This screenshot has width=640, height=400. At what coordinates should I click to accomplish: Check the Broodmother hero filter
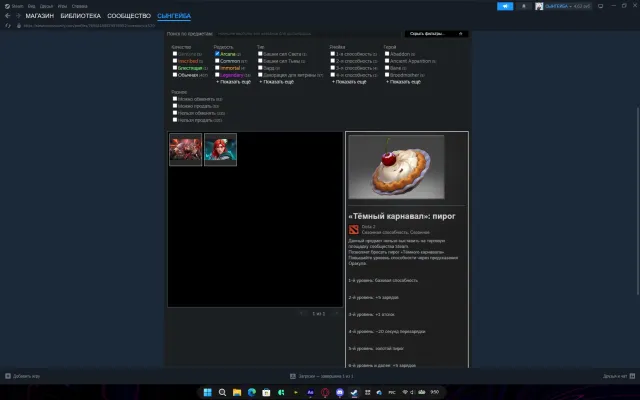coord(387,75)
